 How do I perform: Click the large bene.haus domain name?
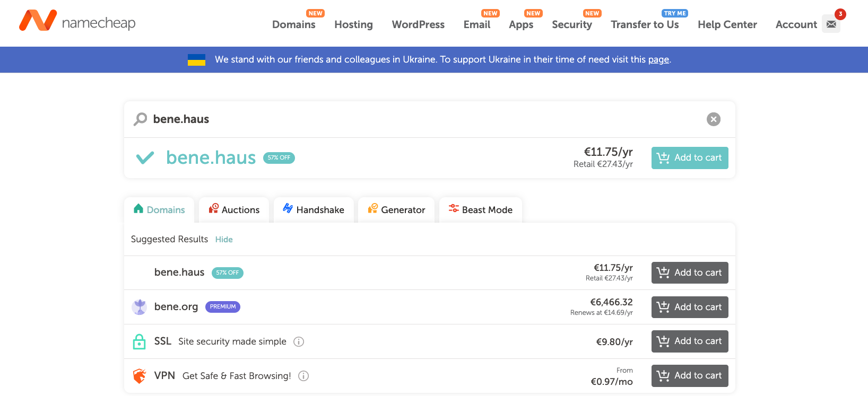click(x=211, y=157)
